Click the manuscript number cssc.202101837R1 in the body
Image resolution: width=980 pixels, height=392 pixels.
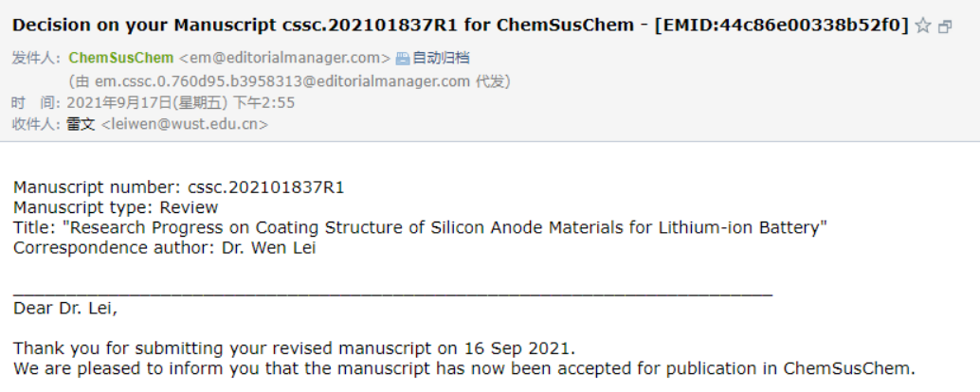pyautogui.click(x=266, y=187)
